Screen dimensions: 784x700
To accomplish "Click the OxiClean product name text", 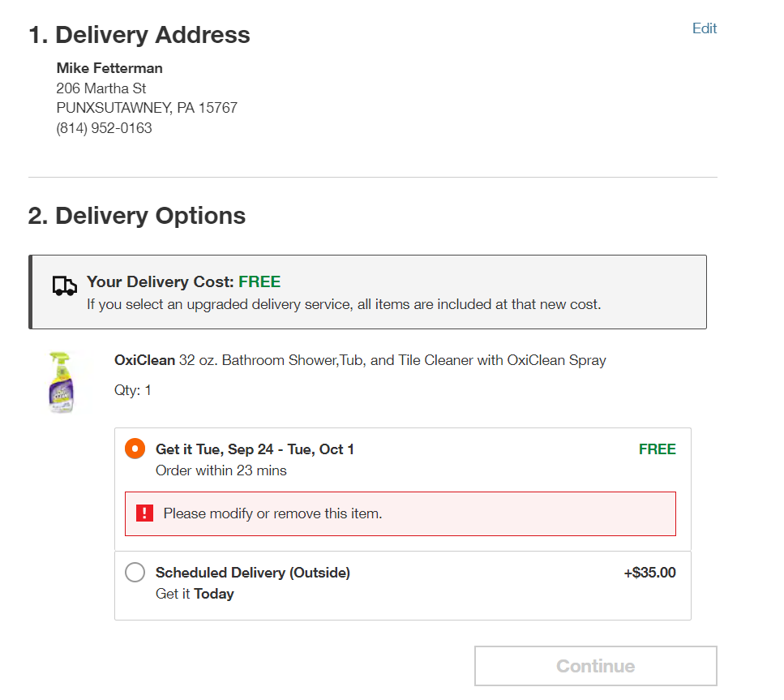I will click(360, 360).
